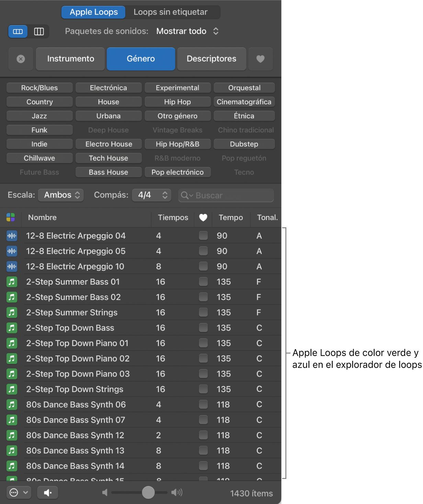
Task: Click blue audio icon for Electric Arpeggio 10
Action: tap(12, 266)
